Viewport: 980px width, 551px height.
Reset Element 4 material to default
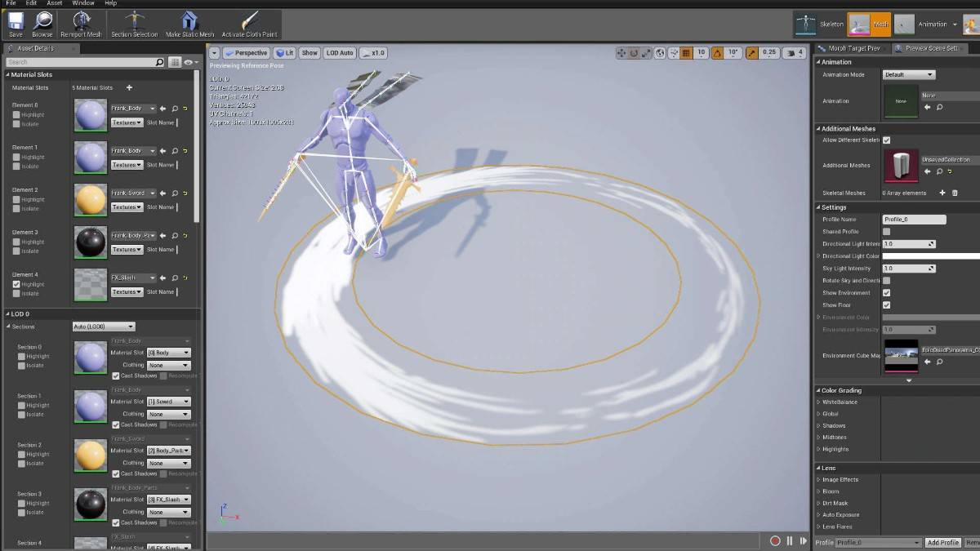coord(185,278)
